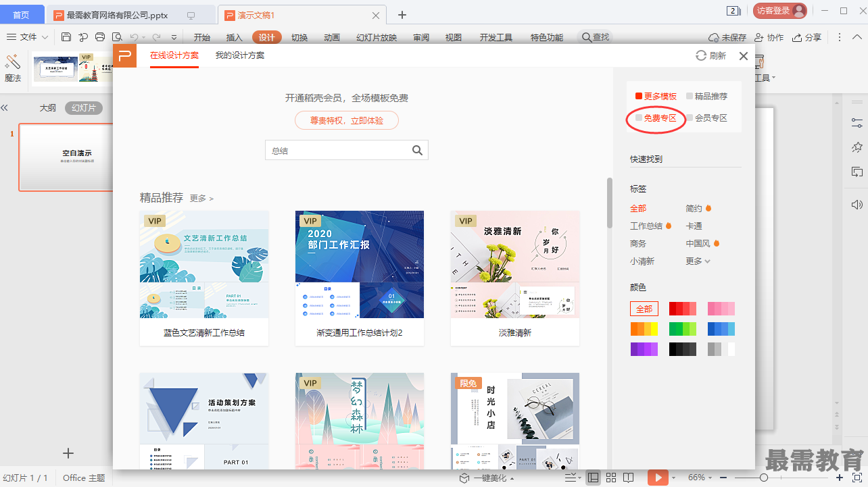Close the design template dialog
This screenshot has height=487, width=868.
(744, 56)
